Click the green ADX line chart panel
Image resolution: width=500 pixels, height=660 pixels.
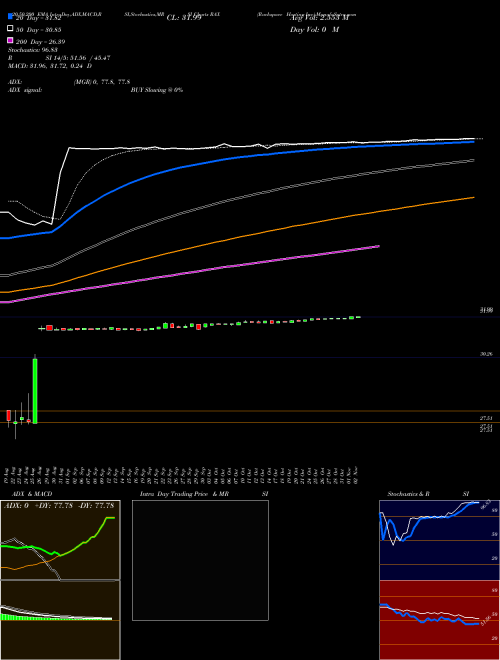click(60, 540)
